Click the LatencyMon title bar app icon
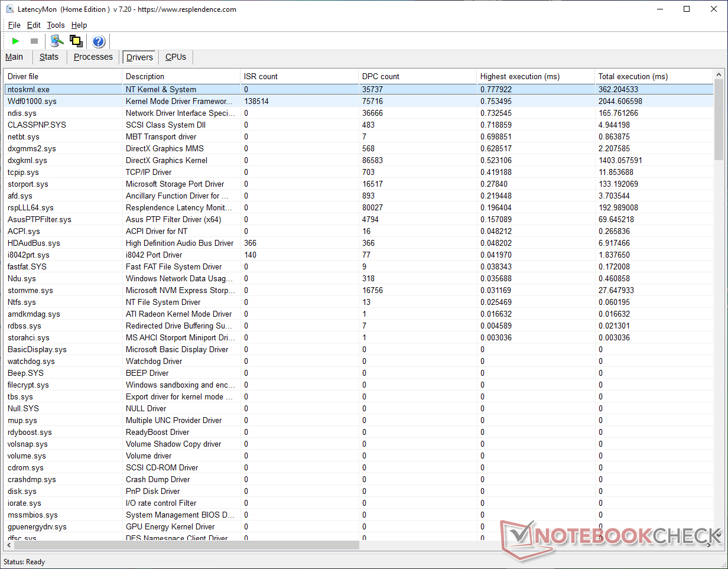Screen dimensions: 728x569 pyautogui.click(x=10, y=9)
